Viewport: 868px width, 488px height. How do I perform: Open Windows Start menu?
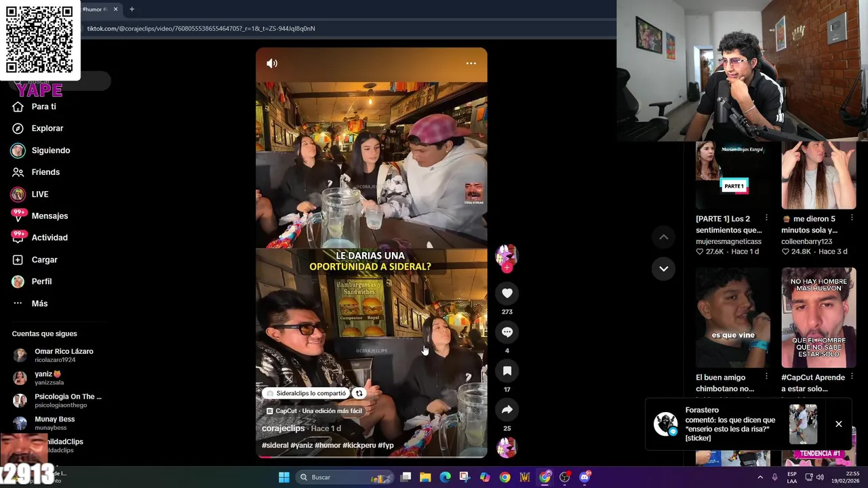tap(283, 477)
